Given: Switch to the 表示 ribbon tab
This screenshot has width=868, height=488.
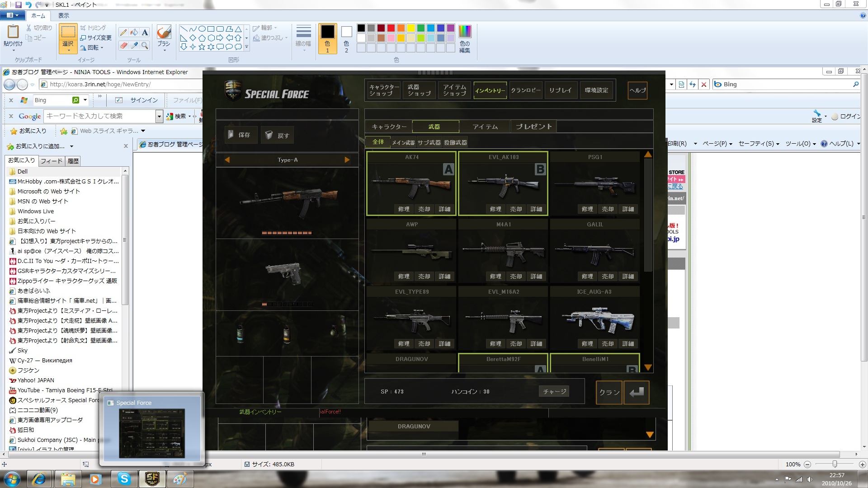Looking at the screenshot, I should [63, 16].
